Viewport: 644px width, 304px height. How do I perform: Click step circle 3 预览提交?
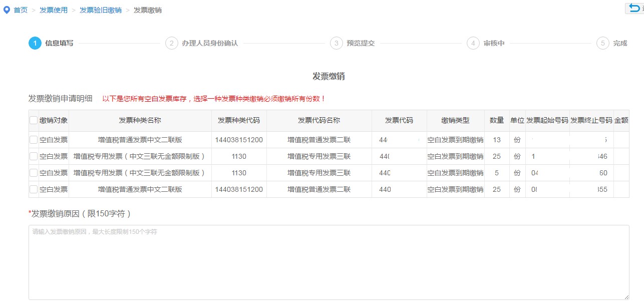[x=338, y=43]
